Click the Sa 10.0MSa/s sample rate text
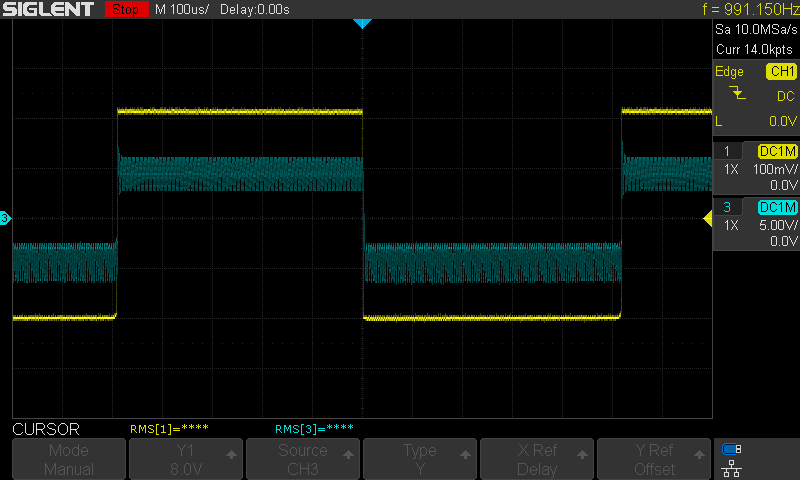The height and width of the screenshot is (480, 800). coord(756,30)
